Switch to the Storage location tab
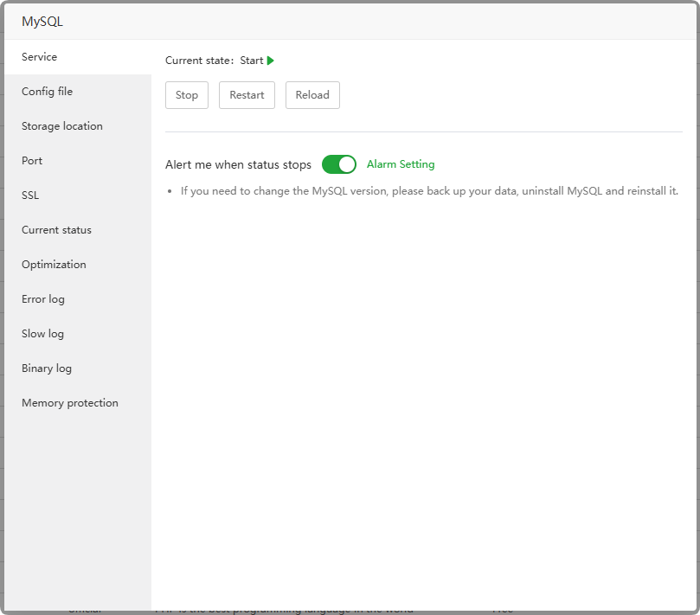The image size is (700, 615). (x=62, y=126)
